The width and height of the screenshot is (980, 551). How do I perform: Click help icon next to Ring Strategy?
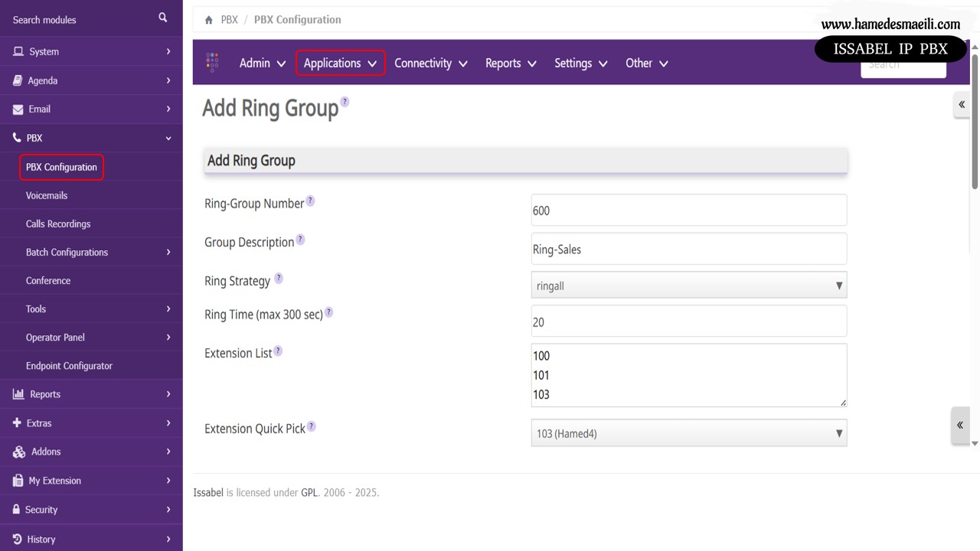[279, 279]
